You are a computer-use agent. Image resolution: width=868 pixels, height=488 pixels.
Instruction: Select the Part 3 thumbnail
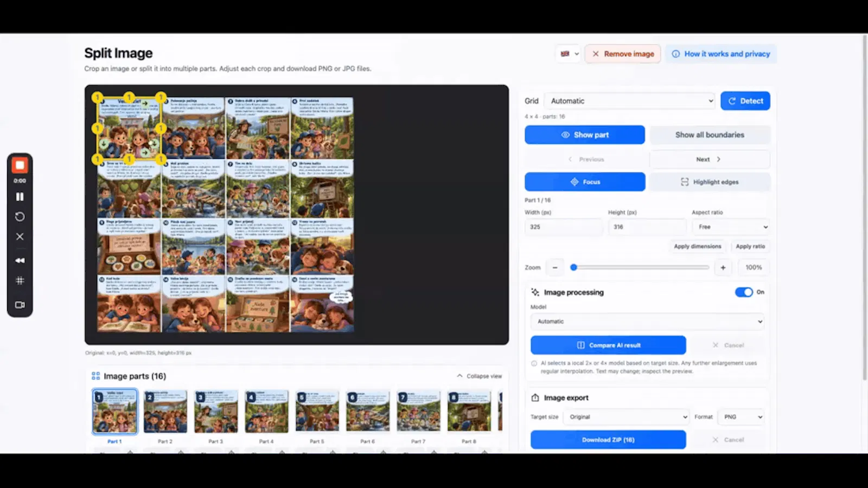[216, 412]
